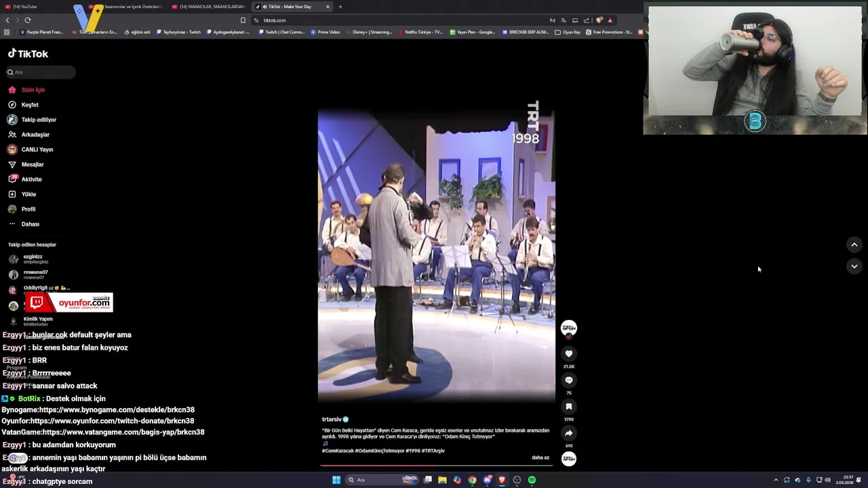Open followed account ezginizz
Image resolution: width=868 pixels, height=488 pixels.
tap(28, 259)
